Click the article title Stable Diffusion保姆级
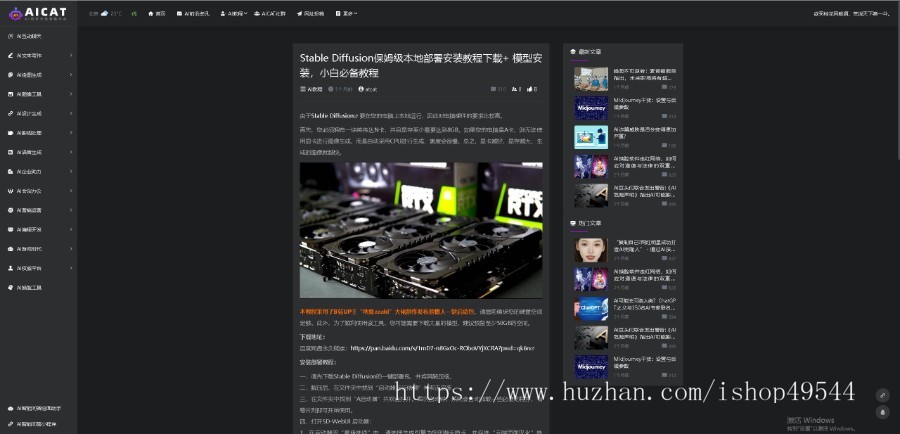This screenshot has height=434, width=900. pos(421,65)
